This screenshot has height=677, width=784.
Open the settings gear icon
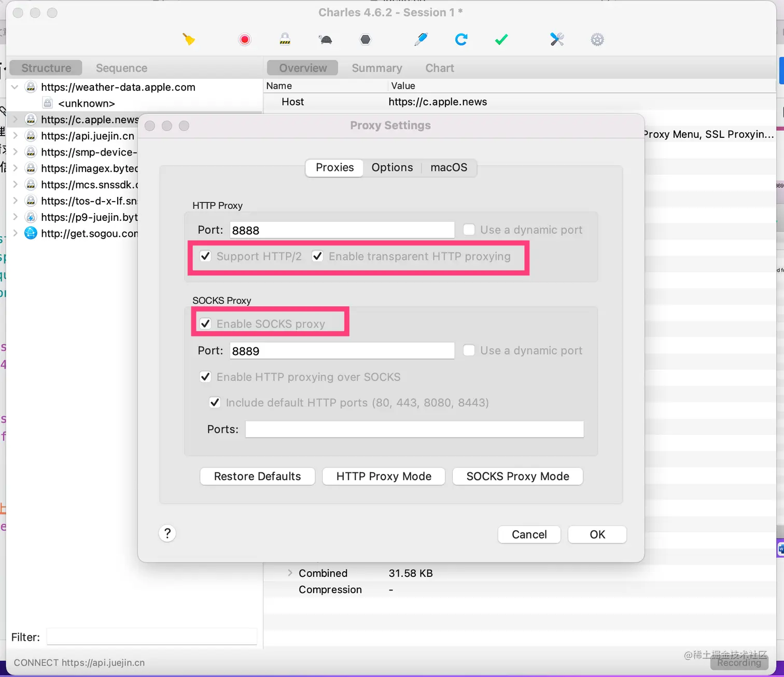click(597, 39)
